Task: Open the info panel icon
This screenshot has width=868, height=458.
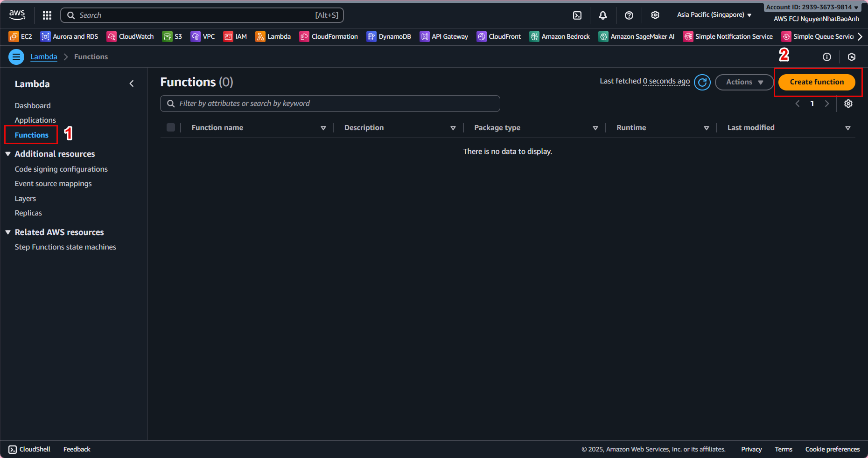Action: coord(827,57)
